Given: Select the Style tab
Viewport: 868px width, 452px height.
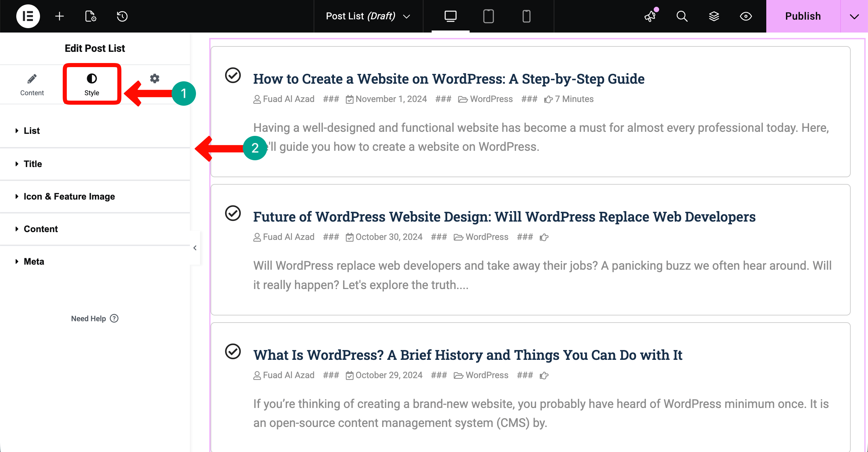Looking at the screenshot, I should pyautogui.click(x=91, y=84).
